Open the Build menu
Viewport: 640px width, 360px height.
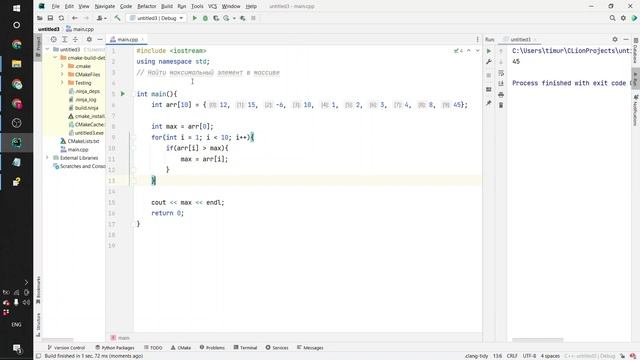point(167,6)
